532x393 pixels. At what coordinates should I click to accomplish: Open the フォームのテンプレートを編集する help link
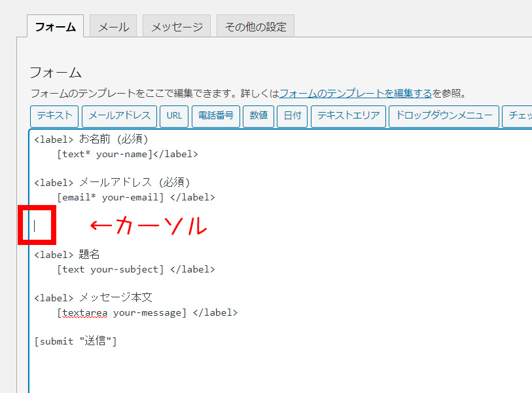355,94
